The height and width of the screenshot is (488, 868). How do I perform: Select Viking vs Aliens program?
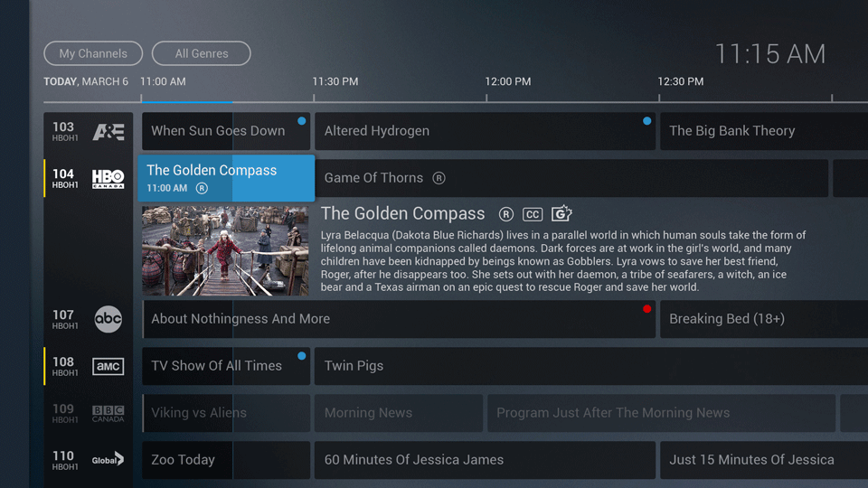226,413
